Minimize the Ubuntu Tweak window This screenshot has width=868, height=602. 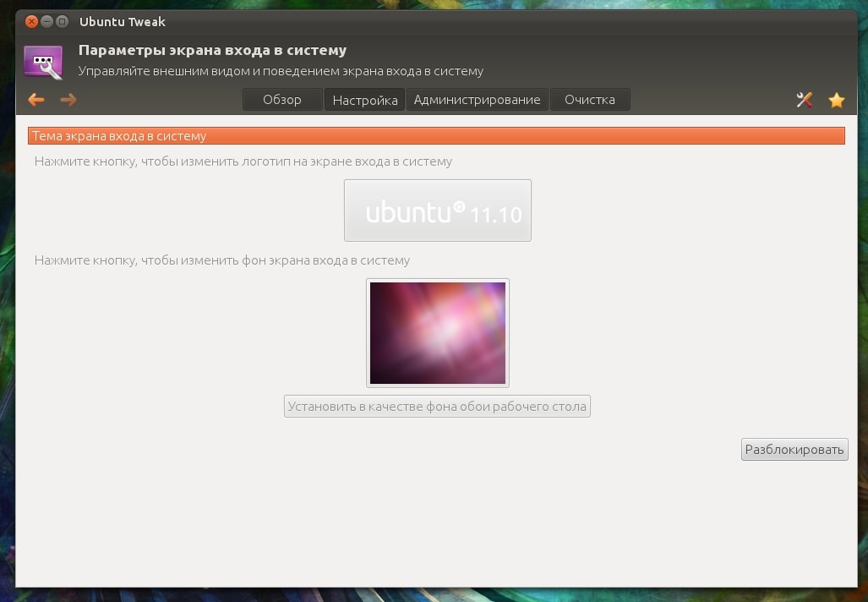tap(46, 21)
